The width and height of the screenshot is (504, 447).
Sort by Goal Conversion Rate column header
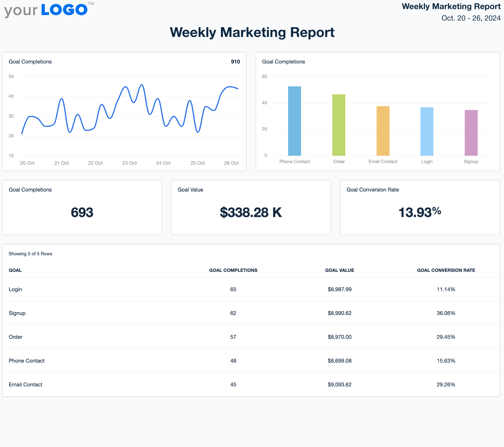pos(446,270)
